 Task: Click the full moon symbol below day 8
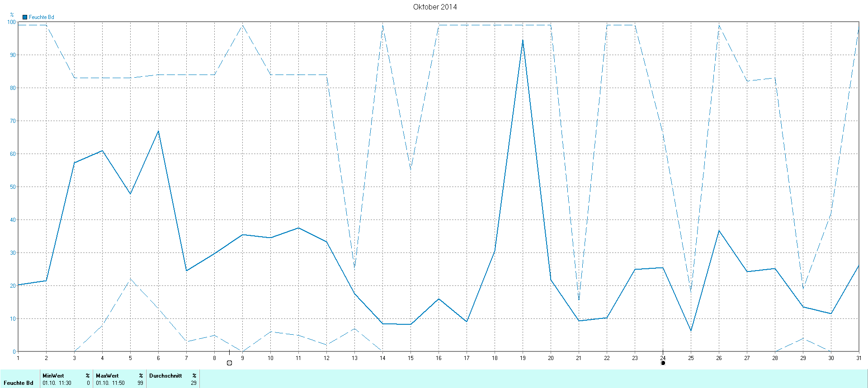(x=229, y=363)
